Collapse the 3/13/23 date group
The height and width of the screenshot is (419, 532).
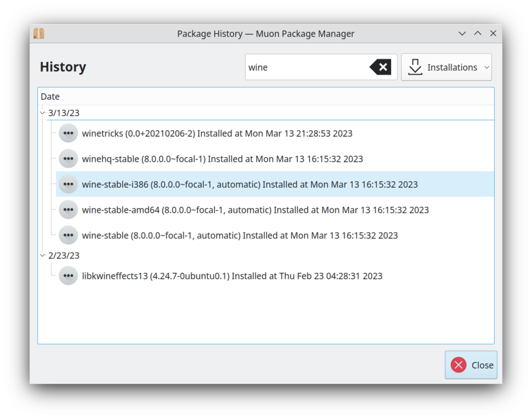pyautogui.click(x=43, y=113)
